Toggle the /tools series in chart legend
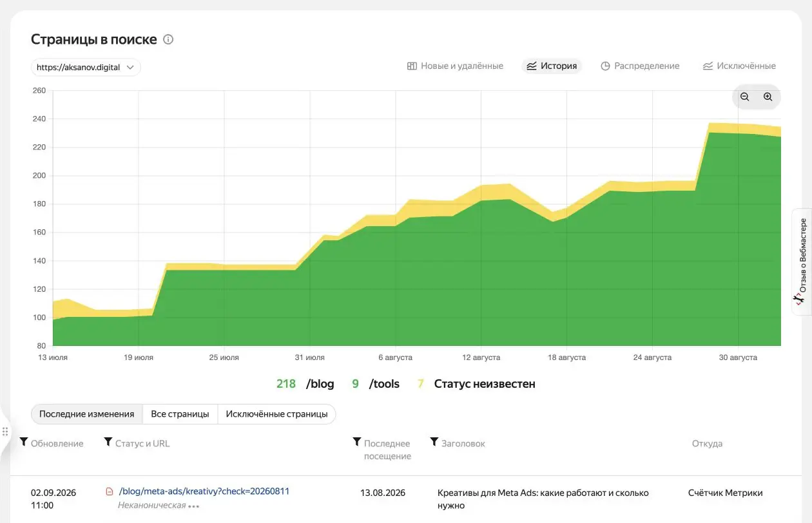The image size is (812, 523). (x=376, y=384)
